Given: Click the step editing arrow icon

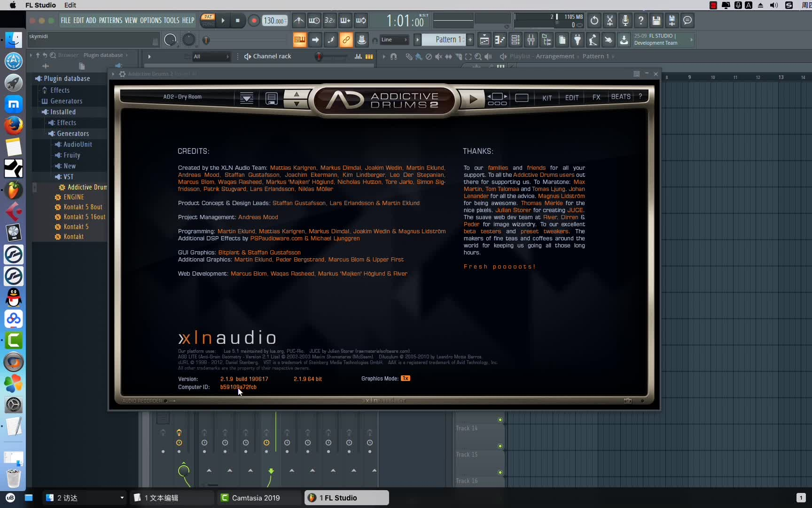Looking at the screenshot, I should click(x=315, y=40).
